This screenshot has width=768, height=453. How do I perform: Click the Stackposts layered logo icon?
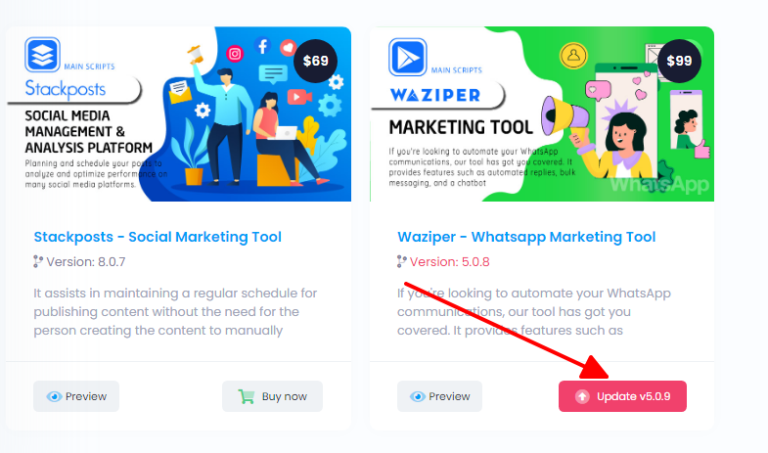(43, 55)
